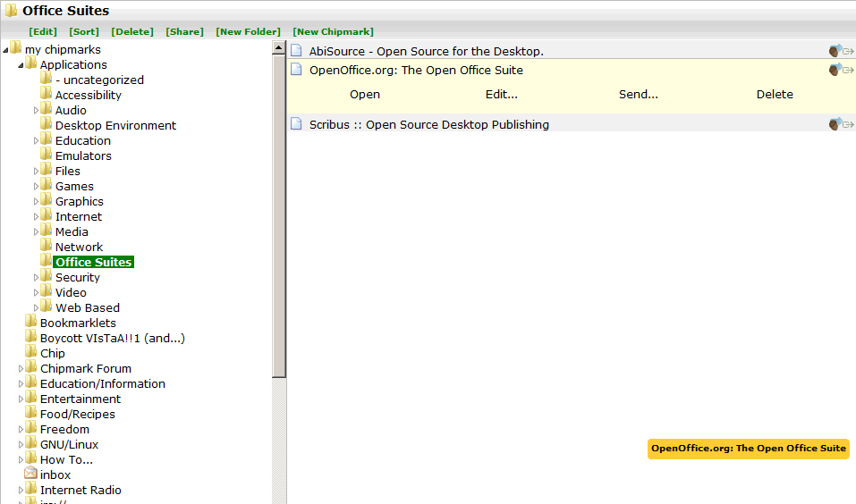This screenshot has width=856, height=504.
Task: Click the folder icon beside Chip
Action: (31, 352)
